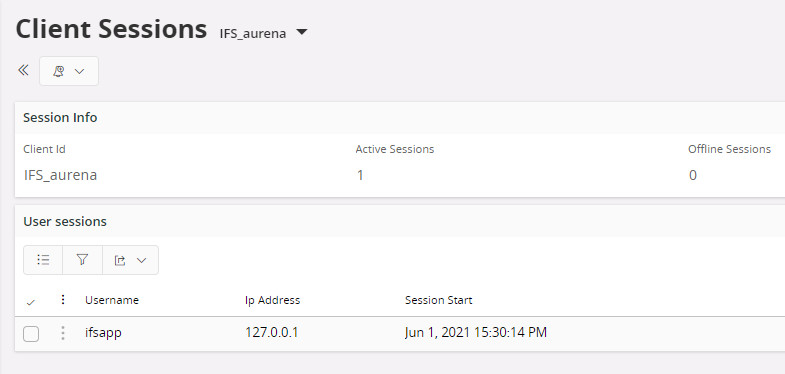Sort by Username column header
Image resolution: width=785 pixels, height=374 pixels.
(112, 300)
